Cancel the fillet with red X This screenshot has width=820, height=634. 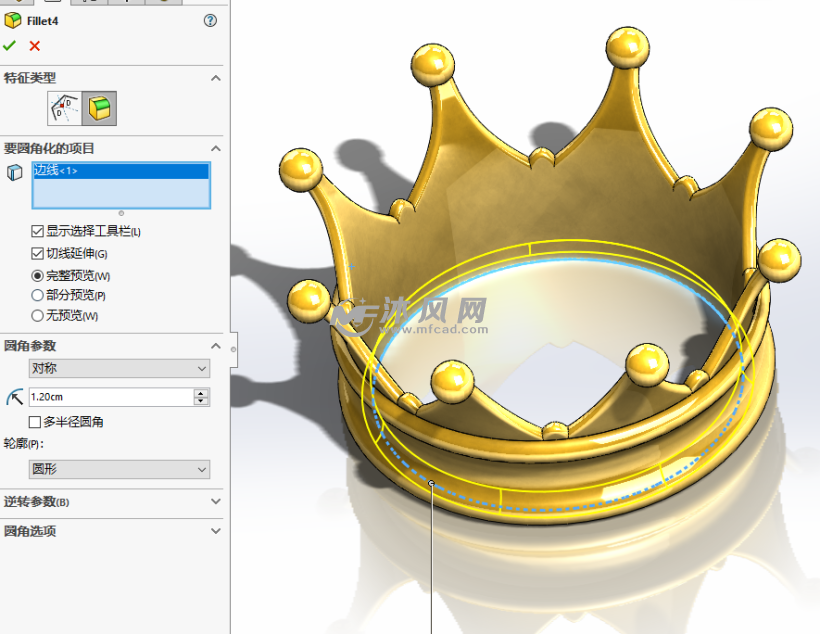click(35, 46)
